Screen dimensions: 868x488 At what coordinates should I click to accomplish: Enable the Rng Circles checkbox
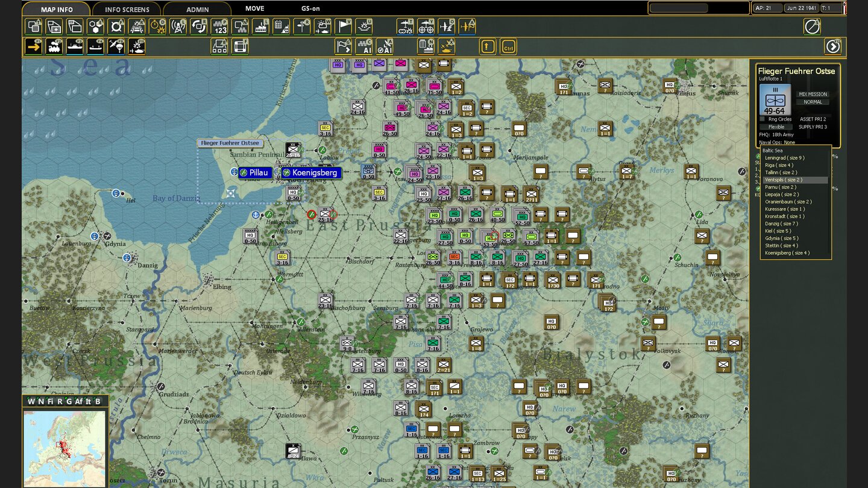click(x=762, y=119)
